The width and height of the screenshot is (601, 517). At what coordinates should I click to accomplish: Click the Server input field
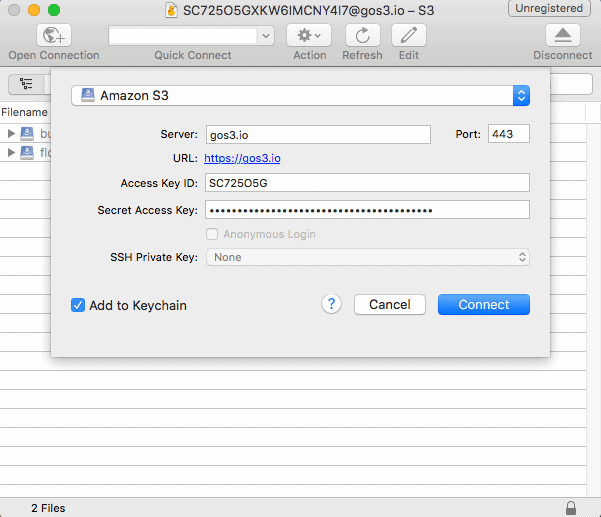pyautogui.click(x=318, y=135)
